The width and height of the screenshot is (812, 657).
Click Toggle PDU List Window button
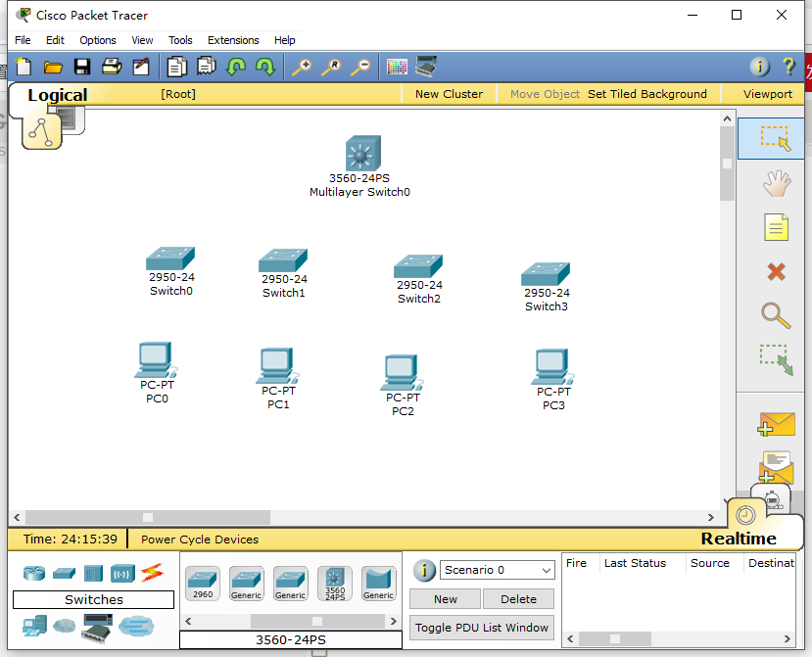(x=482, y=628)
